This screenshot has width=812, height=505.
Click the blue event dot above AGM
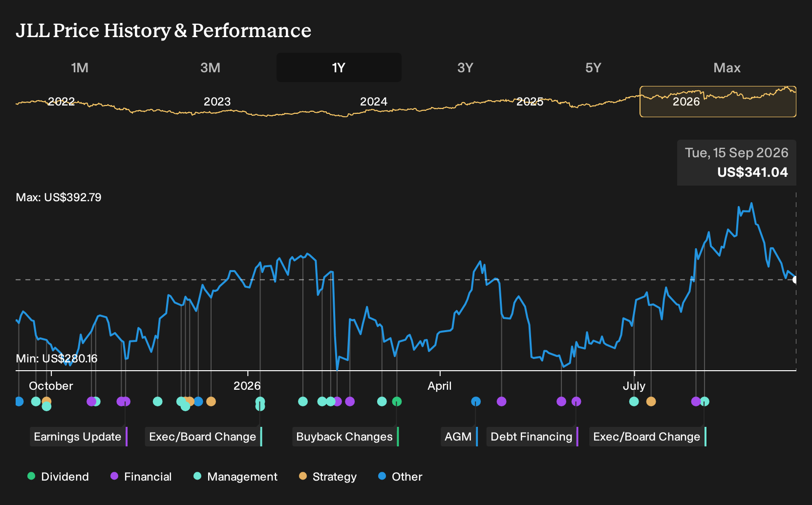(x=476, y=401)
